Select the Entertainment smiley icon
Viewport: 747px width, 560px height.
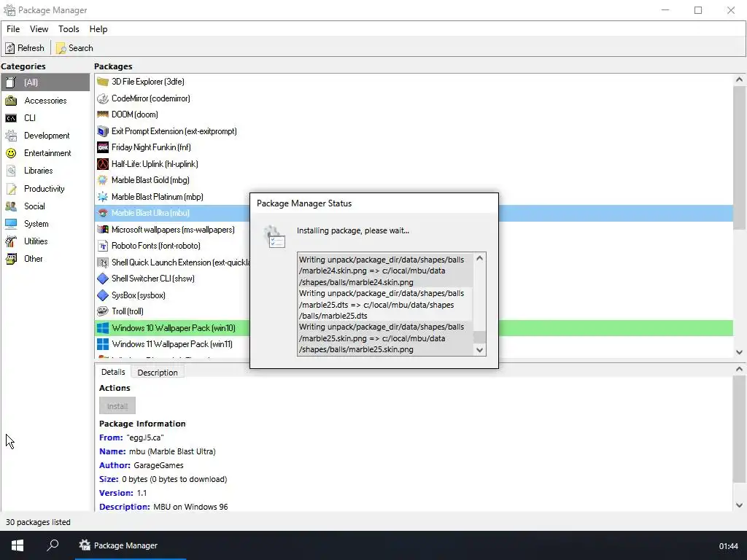tap(11, 153)
